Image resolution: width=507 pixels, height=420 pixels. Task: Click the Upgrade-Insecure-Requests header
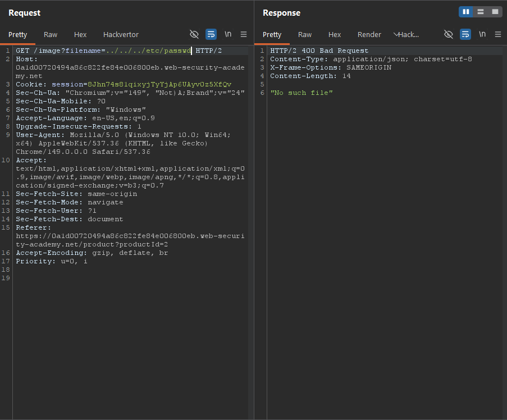click(x=79, y=126)
